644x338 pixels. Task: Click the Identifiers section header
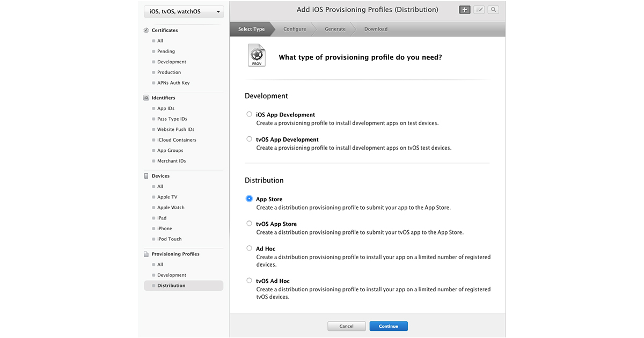pyautogui.click(x=164, y=98)
